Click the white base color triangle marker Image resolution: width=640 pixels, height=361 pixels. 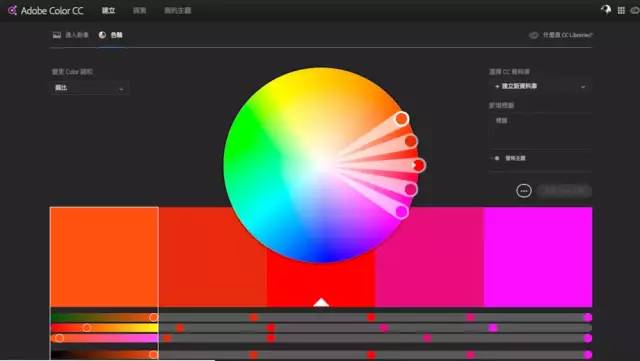321,302
